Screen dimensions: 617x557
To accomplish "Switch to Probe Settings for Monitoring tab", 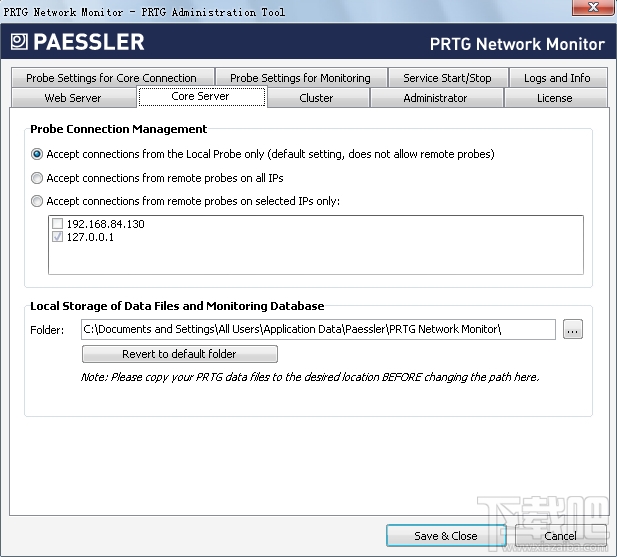I will (301, 78).
